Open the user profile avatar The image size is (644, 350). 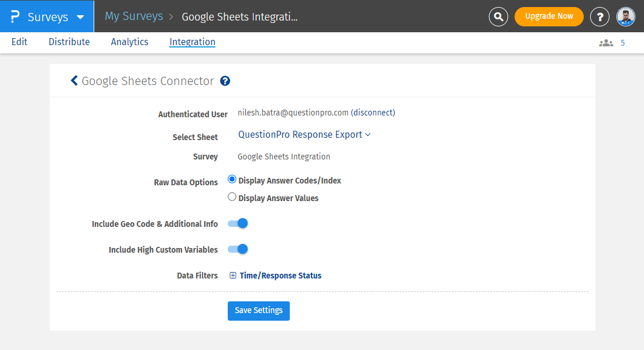pyautogui.click(x=626, y=17)
